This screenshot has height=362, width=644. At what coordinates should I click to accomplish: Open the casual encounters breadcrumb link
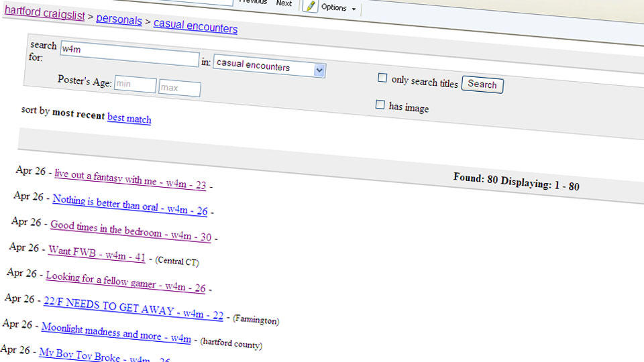[x=195, y=26]
